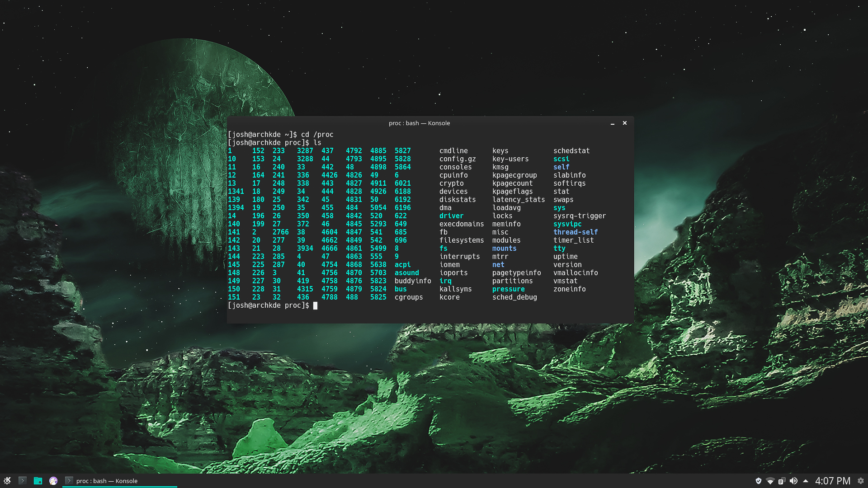868x488 pixels.
Task: Click the 'key-users' entry
Action: (x=510, y=159)
